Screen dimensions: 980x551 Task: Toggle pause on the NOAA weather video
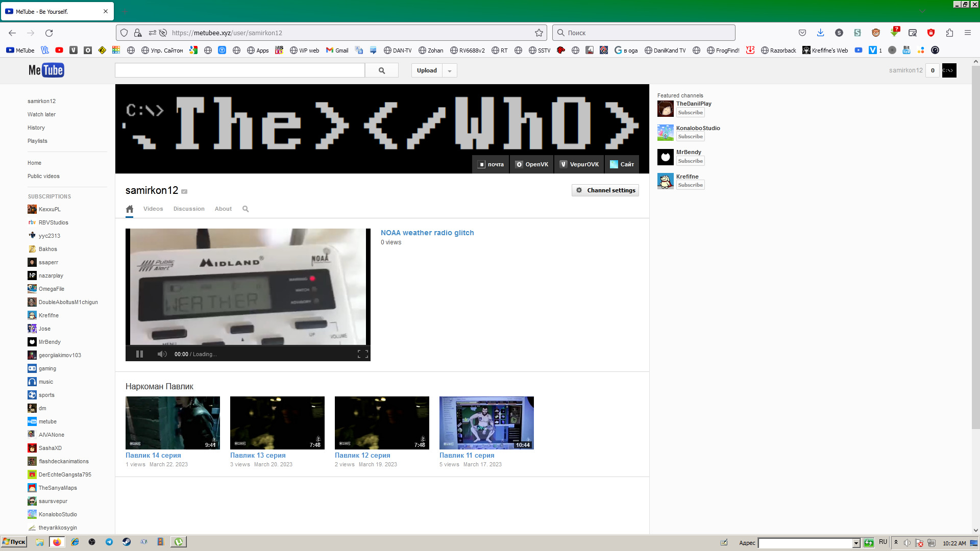tap(139, 354)
